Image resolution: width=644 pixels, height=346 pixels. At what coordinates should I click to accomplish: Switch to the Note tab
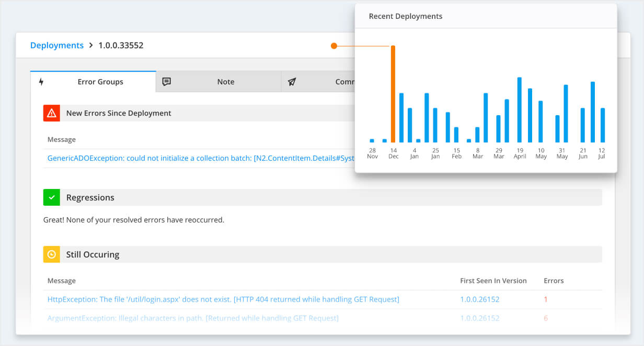[226, 82]
